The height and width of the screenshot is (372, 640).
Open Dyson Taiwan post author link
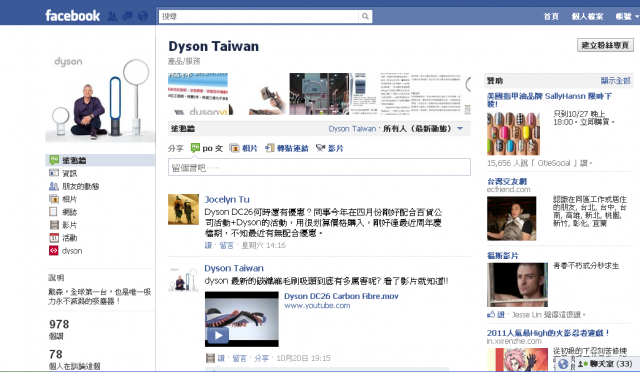coord(234,268)
